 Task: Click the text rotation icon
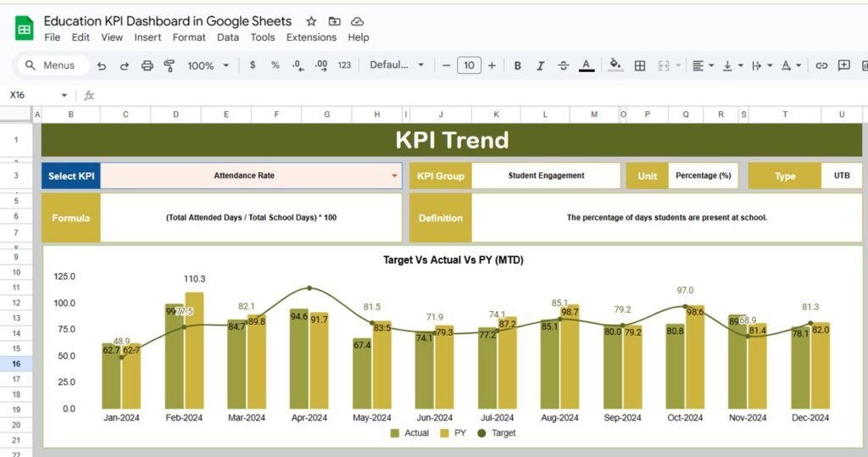(786, 65)
